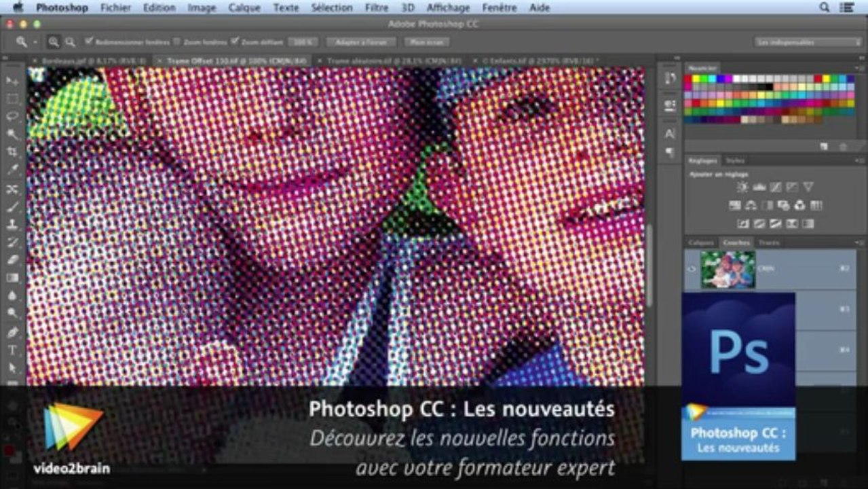Click Adapter à l'écran button
The height and width of the screenshot is (489, 868).
pyautogui.click(x=360, y=42)
